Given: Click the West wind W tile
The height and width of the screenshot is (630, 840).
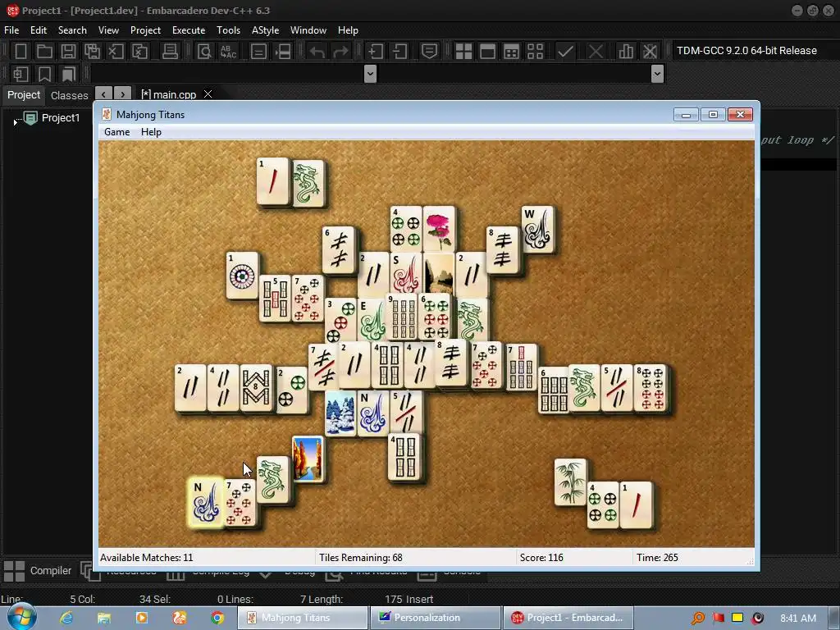Looking at the screenshot, I should pyautogui.click(x=537, y=230).
